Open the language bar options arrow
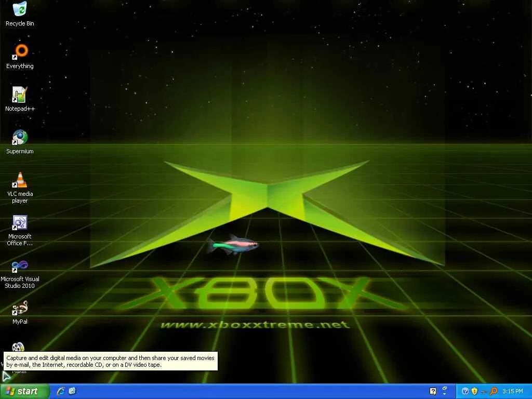 click(445, 394)
